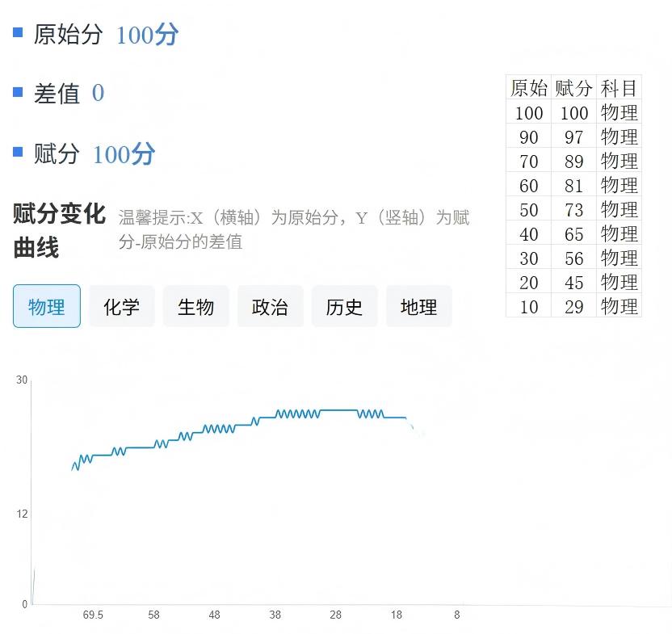The width and height of the screenshot is (672, 634).
Task: Select the 化学 tab
Action: (121, 306)
